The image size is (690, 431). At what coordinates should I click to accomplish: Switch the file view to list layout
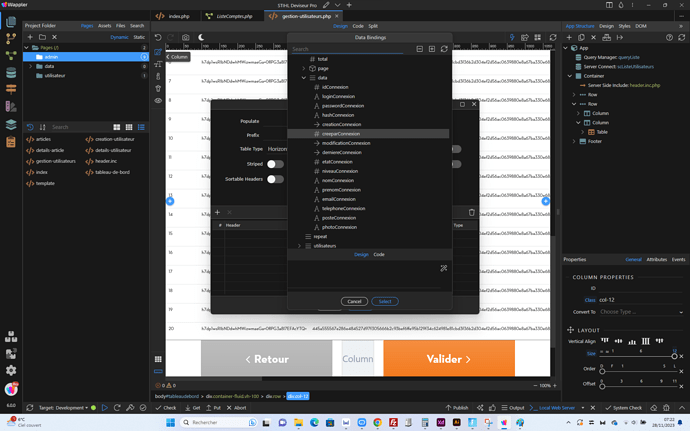tap(141, 127)
